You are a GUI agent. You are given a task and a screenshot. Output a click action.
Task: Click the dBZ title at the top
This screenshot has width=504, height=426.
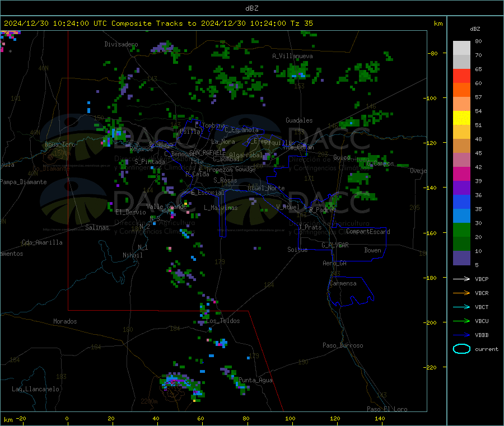point(251,8)
